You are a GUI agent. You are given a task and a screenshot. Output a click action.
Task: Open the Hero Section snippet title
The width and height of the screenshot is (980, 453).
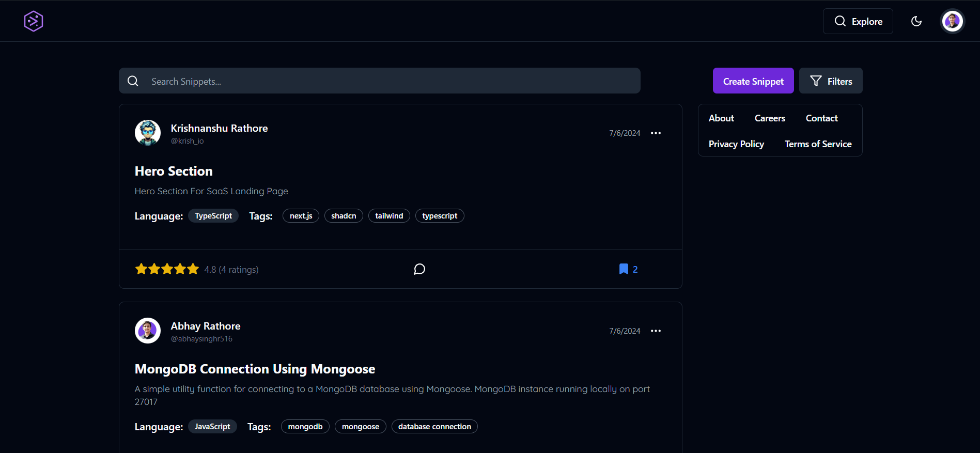click(174, 171)
